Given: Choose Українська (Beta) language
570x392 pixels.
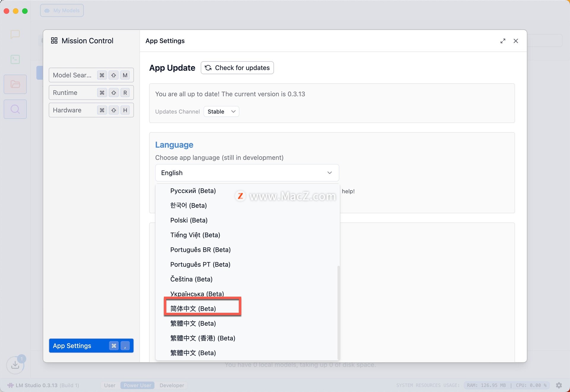Looking at the screenshot, I should pyautogui.click(x=197, y=294).
